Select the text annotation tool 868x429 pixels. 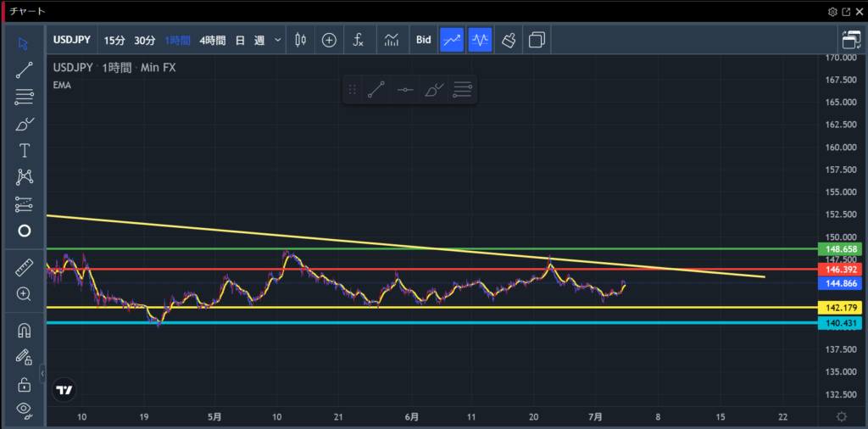(24, 151)
